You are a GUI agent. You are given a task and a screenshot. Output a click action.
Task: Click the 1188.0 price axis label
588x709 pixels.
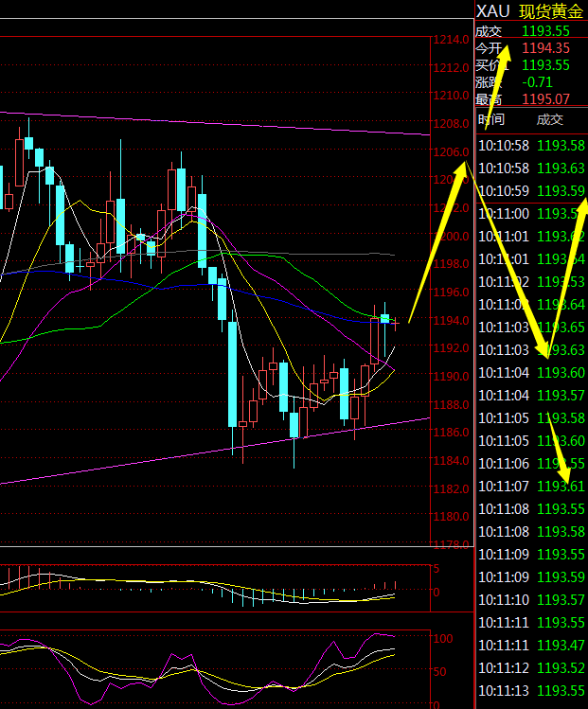(x=451, y=404)
